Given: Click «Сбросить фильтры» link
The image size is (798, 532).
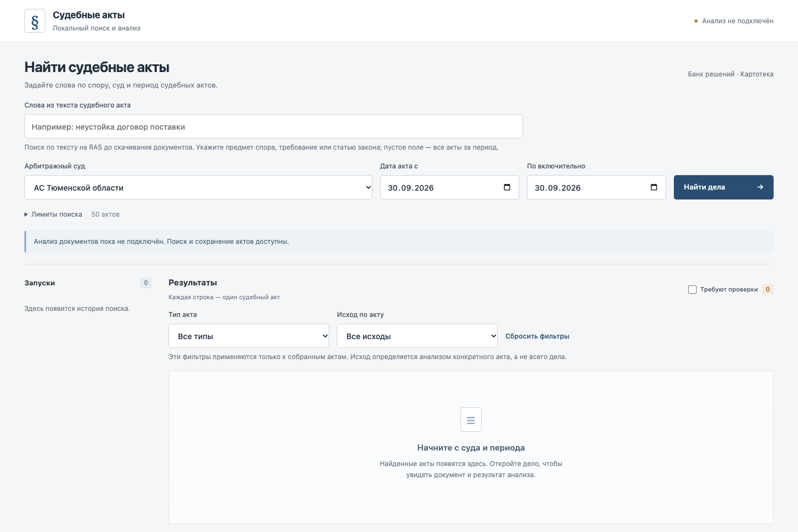Looking at the screenshot, I should 538,336.
